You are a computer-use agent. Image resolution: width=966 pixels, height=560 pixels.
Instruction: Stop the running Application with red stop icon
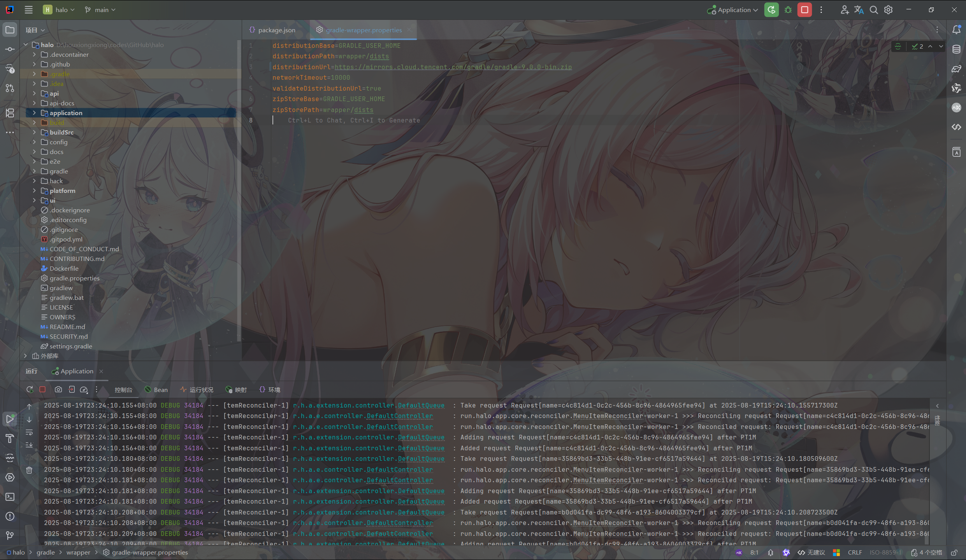pyautogui.click(x=804, y=10)
